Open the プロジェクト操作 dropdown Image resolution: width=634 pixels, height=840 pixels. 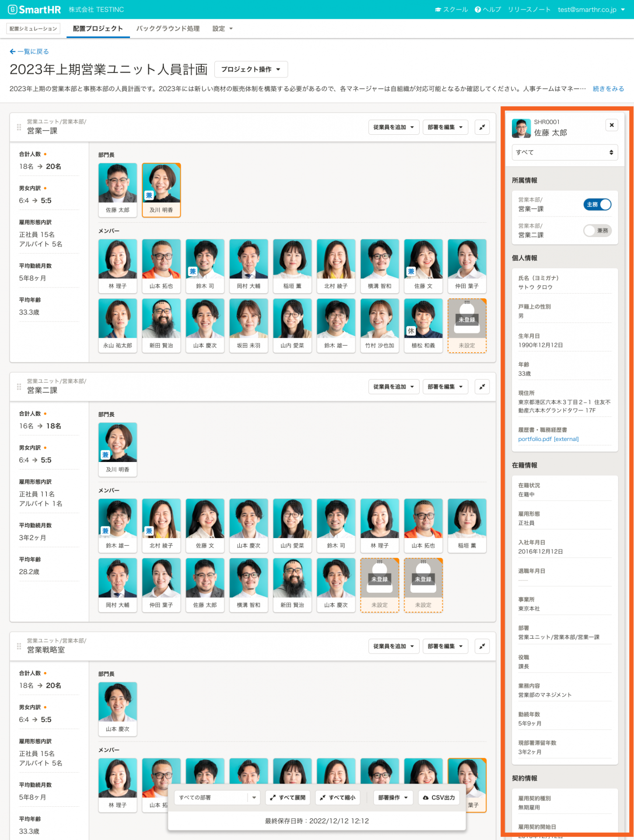pyautogui.click(x=251, y=70)
